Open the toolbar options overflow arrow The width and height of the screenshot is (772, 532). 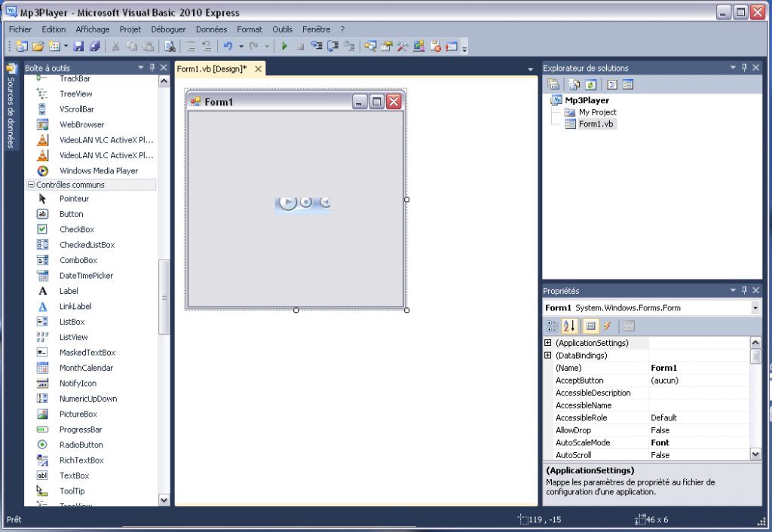click(464, 47)
